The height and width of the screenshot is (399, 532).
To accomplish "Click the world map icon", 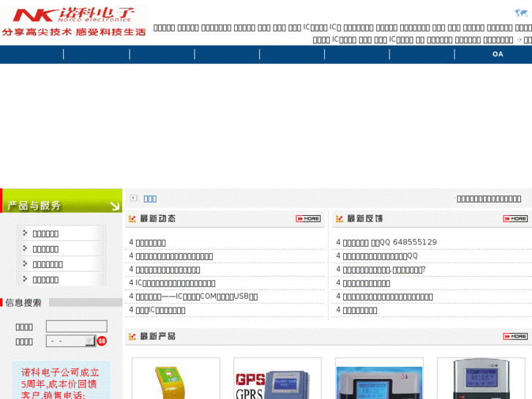I will (x=521, y=13).
